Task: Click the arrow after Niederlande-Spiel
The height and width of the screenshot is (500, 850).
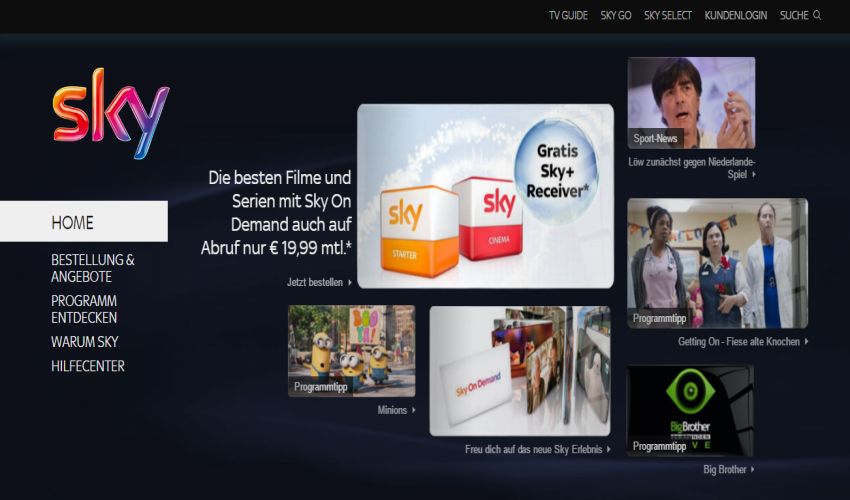Action: click(x=754, y=174)
